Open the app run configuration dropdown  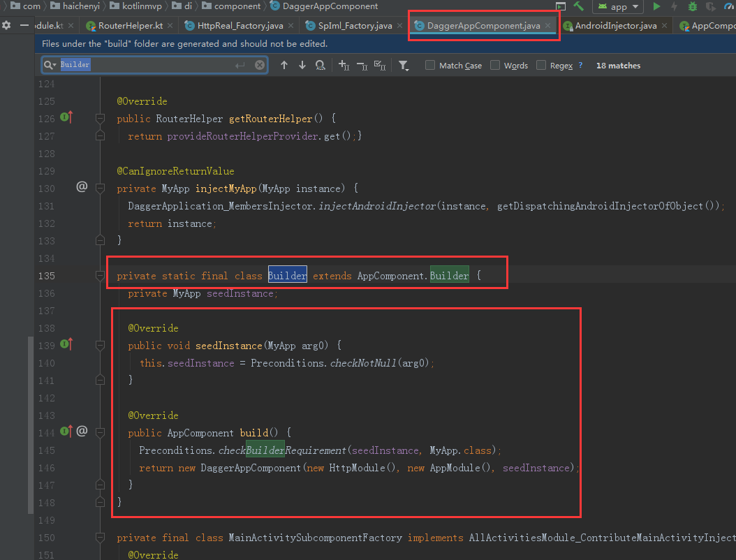[x=618, y=6]
